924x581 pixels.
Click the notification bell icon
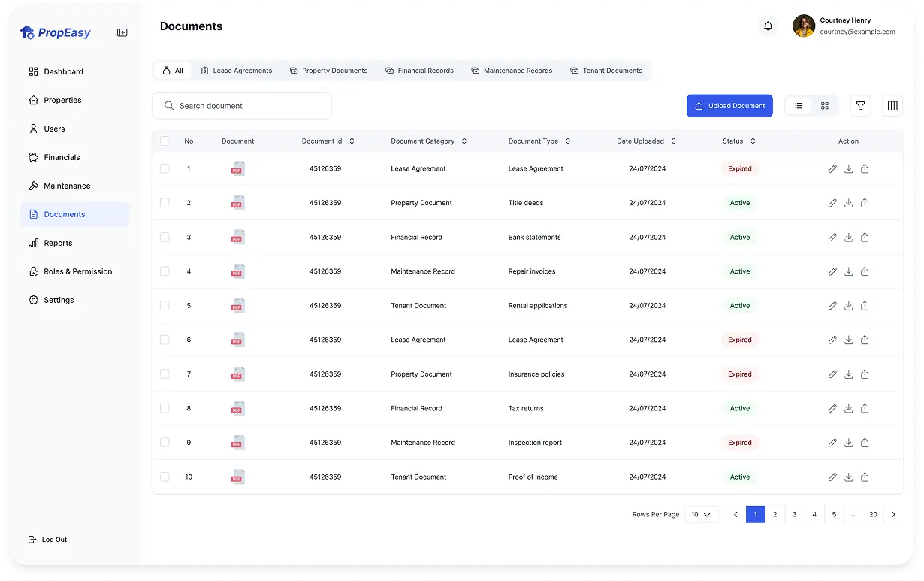(x=768, y=26)
